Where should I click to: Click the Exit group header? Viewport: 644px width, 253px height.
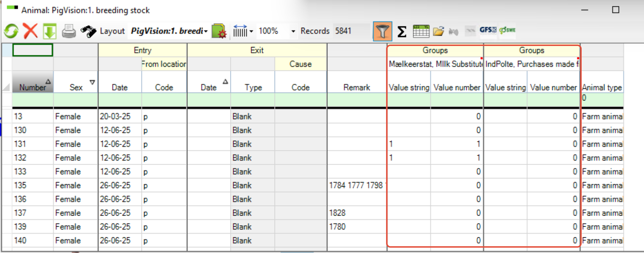(257, 50)
